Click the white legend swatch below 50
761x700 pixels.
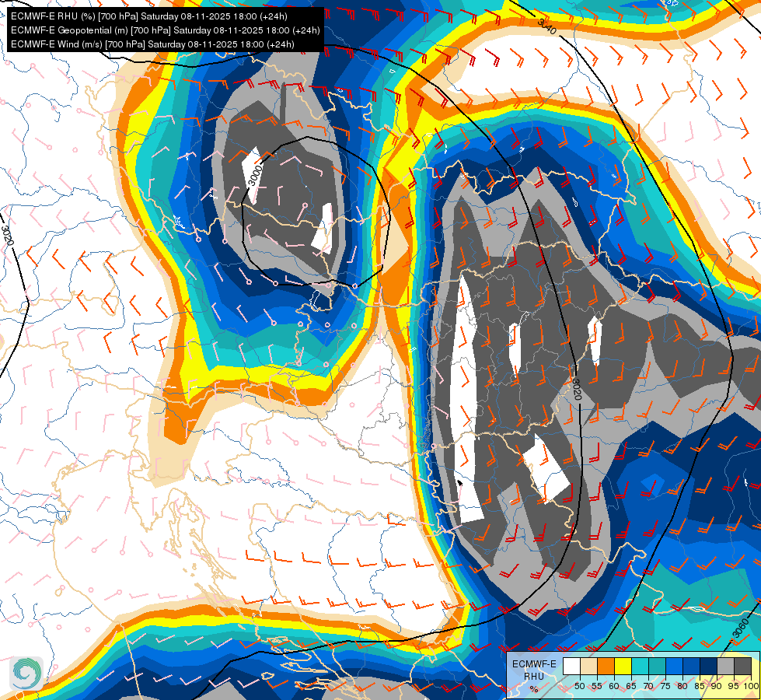tap(571, 666)
